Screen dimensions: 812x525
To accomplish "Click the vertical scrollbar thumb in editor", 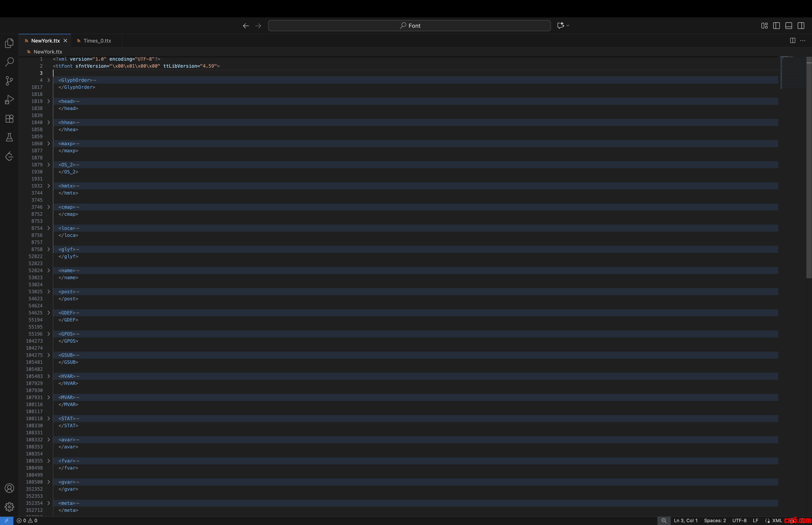I will (x=809, y=167).
